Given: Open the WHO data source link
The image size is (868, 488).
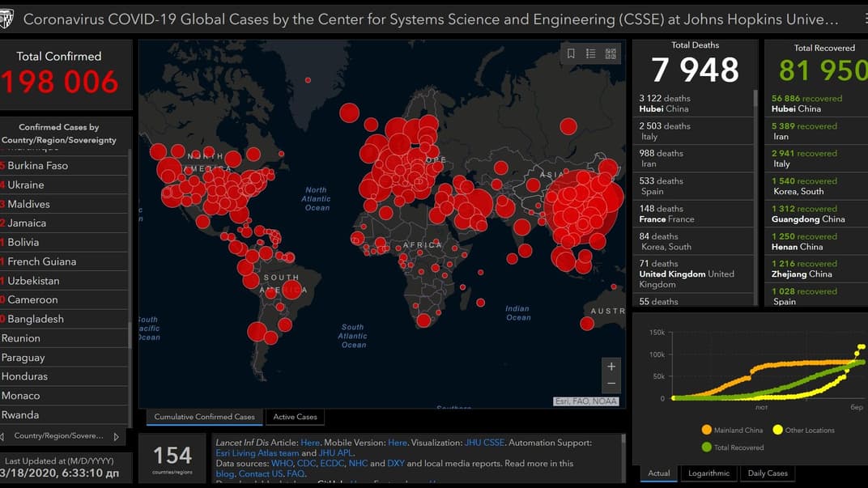Looking at the screenshot, I should (282, 464).
